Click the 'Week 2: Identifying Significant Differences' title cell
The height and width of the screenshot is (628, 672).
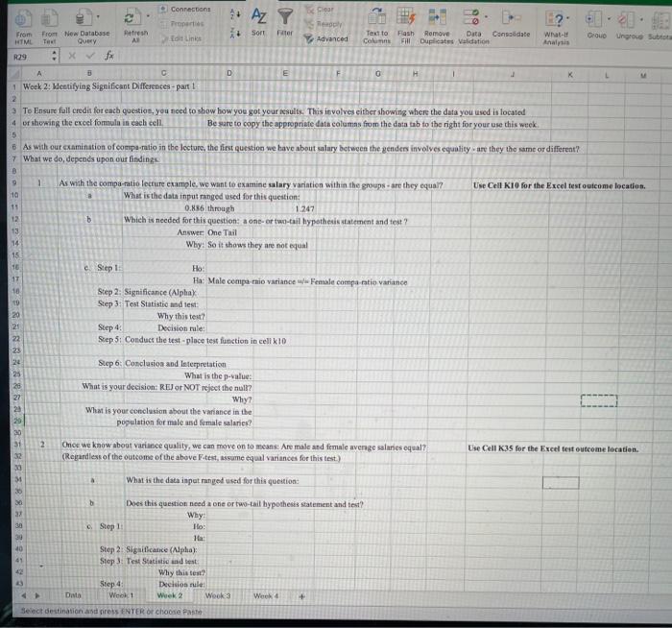click(x=108, y=86)
